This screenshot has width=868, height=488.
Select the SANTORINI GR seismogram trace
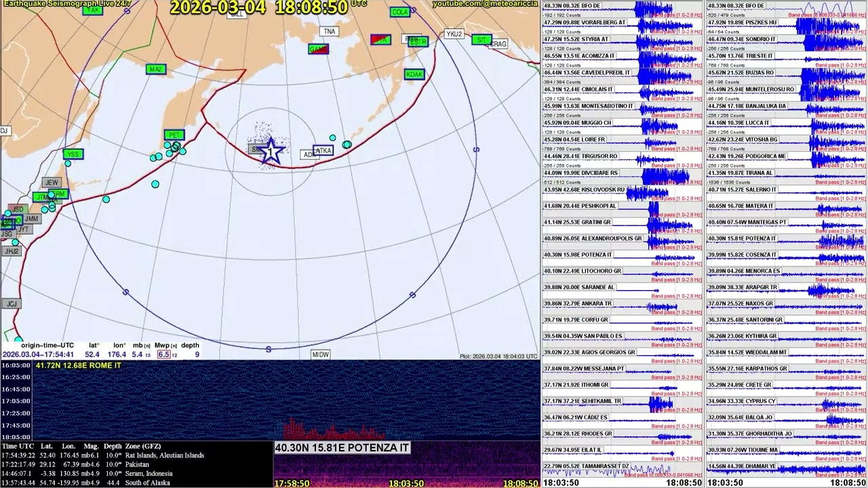[787, 324]
